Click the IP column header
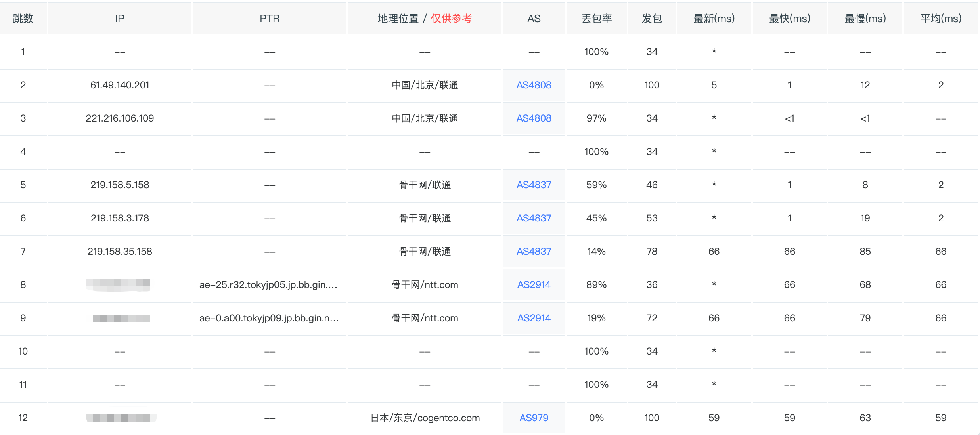This screenshot has width=980, height=435. click(120, 19)
